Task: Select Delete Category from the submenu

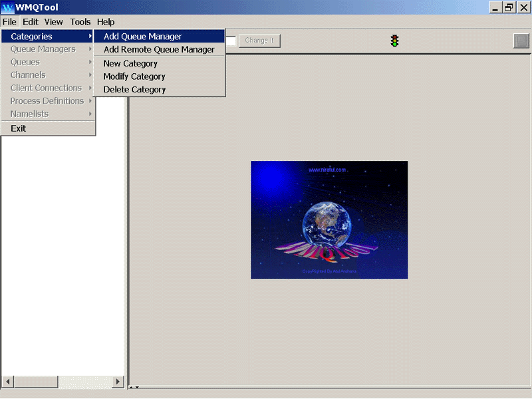Action: pyautogui.click(x=134, y=89)
